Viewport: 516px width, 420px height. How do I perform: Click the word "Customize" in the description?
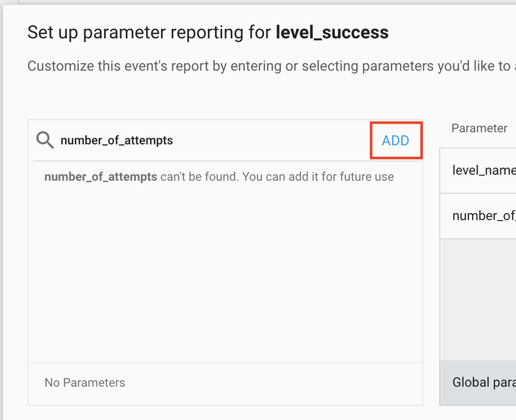click(54, 66)
